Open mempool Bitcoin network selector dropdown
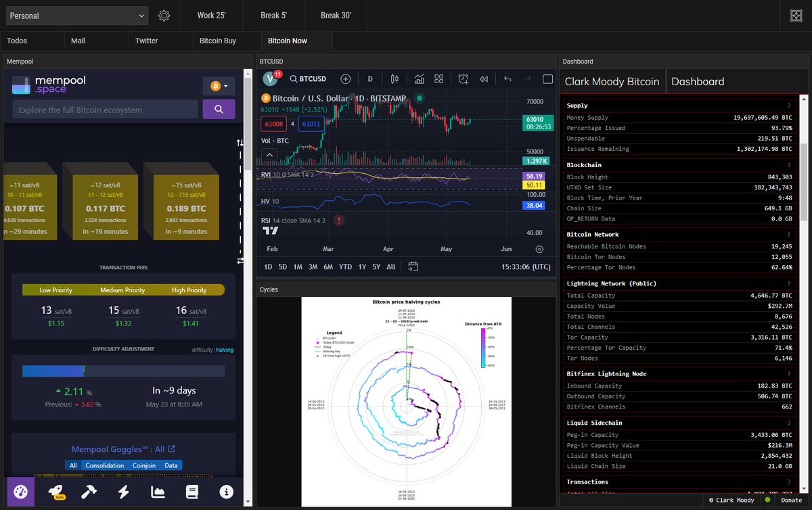Viewport: 812px width, 510px height. click(219, 86)
